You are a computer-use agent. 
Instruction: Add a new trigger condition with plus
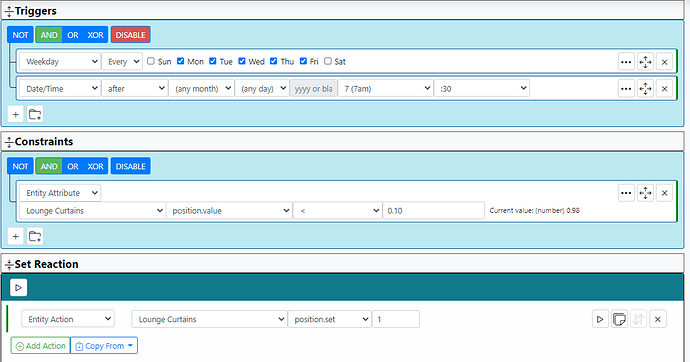(15, 114)
